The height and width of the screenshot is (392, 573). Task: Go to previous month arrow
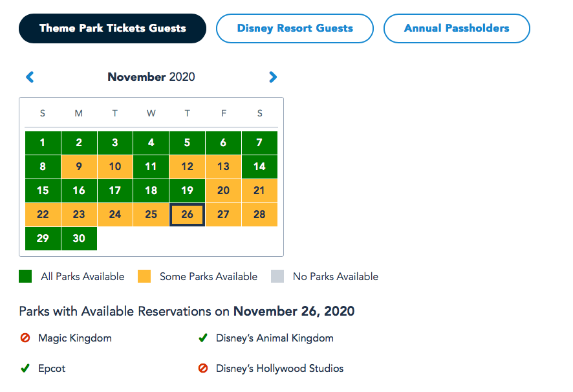pos(30,77)
